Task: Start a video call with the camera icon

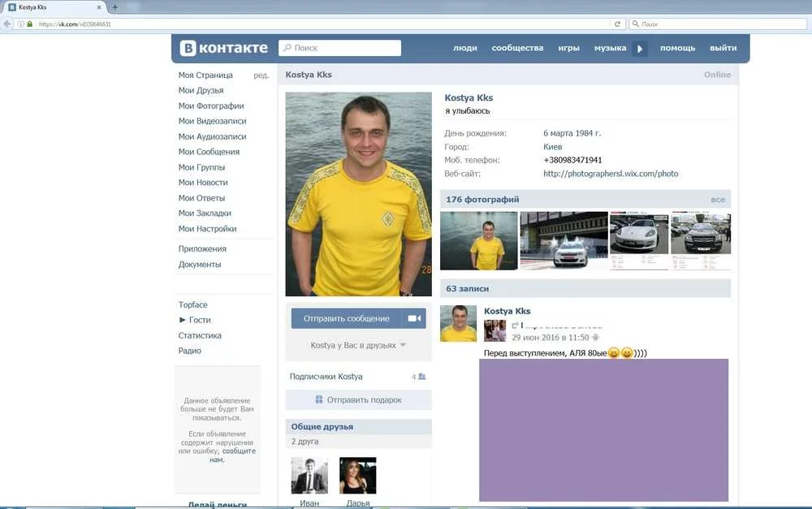Action: (414, 318)
